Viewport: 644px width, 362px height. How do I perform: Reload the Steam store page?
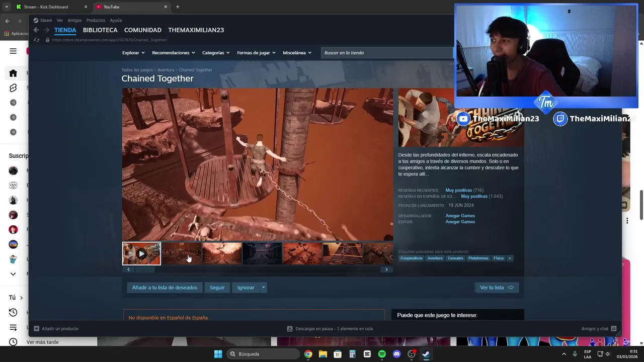pyautogui.click(x=36, y=40)
